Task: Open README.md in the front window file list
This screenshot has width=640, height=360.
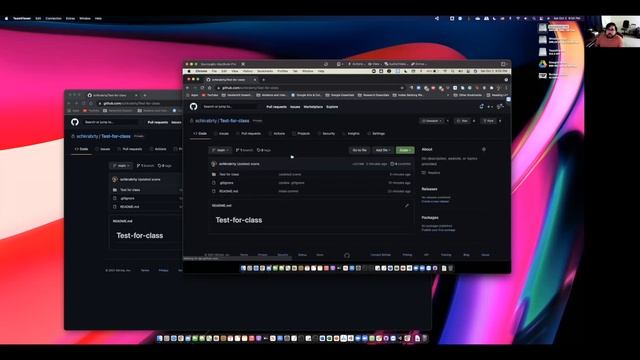Action: tap(229, 191)
